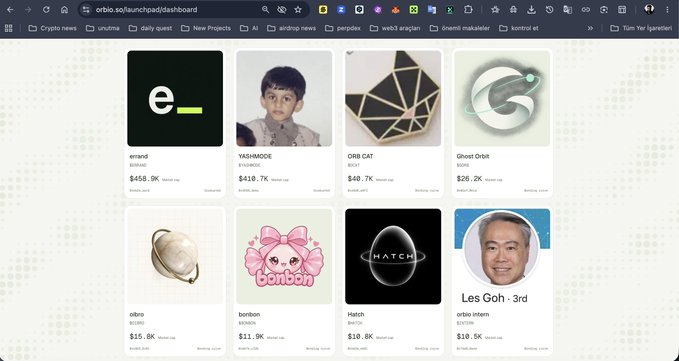Click the crossed-out eye icon in address bar
The height and width of the screenshot is (361, 679).
tap(281, 10)
